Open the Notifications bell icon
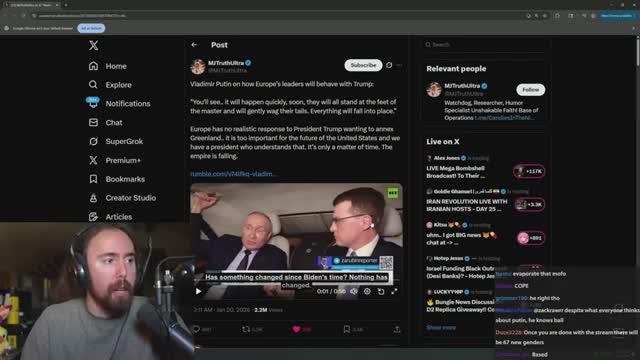This screenshot has height=360, width=640. 93,103
